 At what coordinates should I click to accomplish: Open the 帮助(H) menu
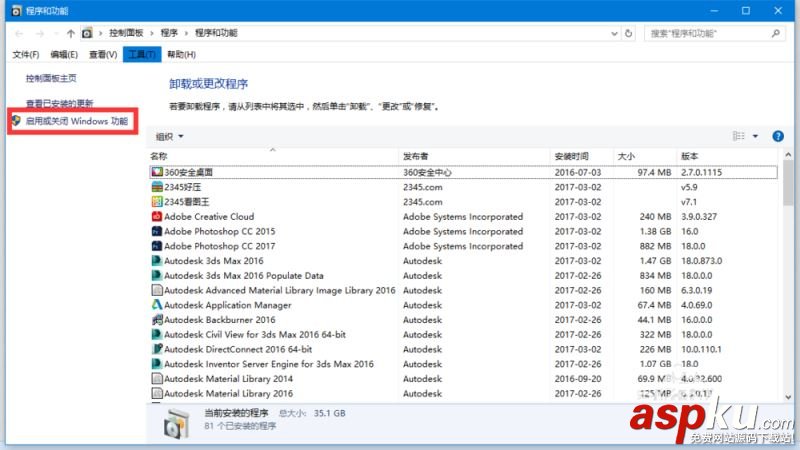[181, 54]
